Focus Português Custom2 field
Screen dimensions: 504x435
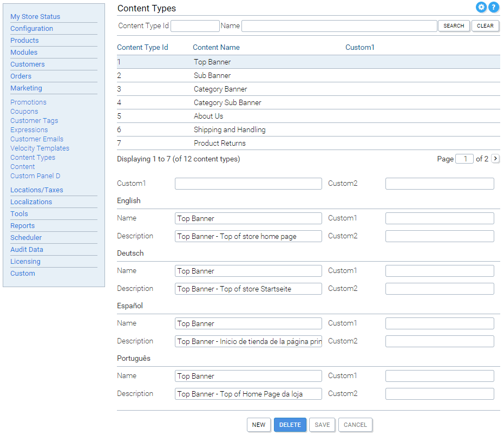(x=440, y=393)
